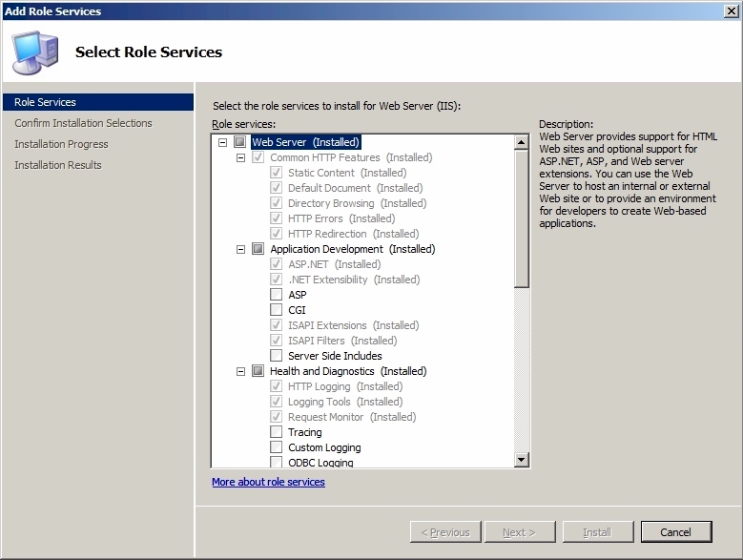Select the Role Services step
Image resolution: width=743 pixels, height=560 pixels.
(x=98, y=102)
